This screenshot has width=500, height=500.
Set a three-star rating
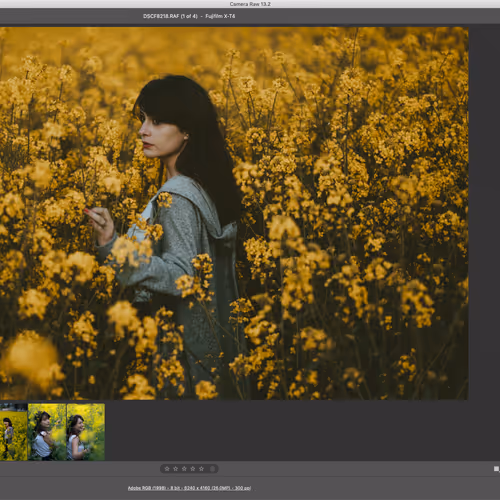[184, 469]
